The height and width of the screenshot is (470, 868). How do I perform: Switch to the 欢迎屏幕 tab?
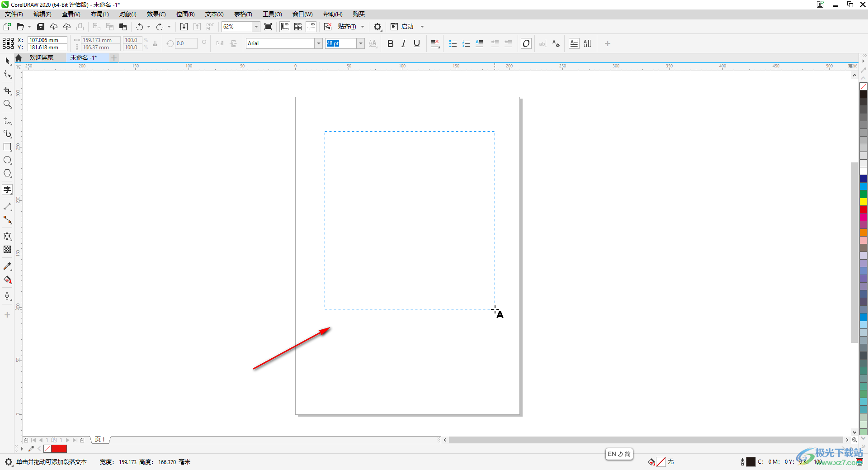pyautogui.click(x=42, y=58)
